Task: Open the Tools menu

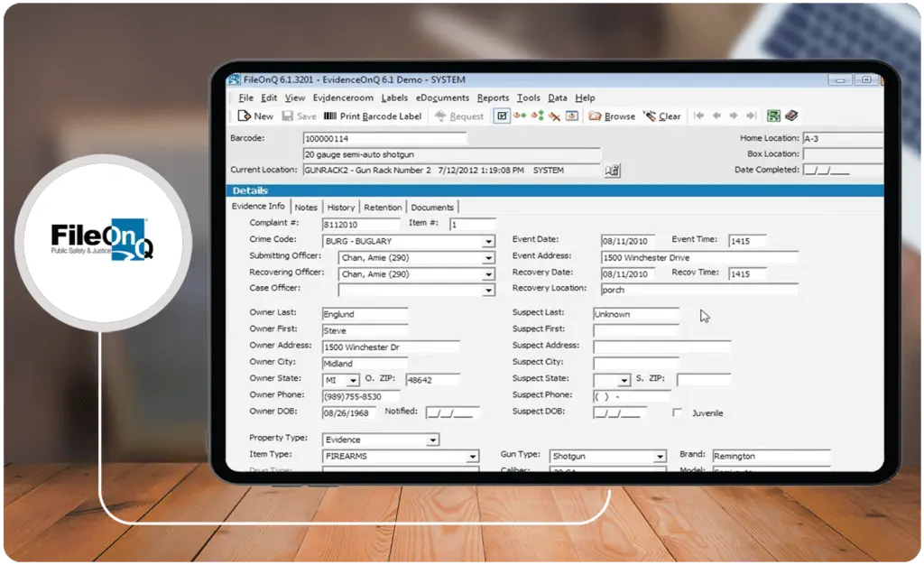Action: [x=529, y=97]
